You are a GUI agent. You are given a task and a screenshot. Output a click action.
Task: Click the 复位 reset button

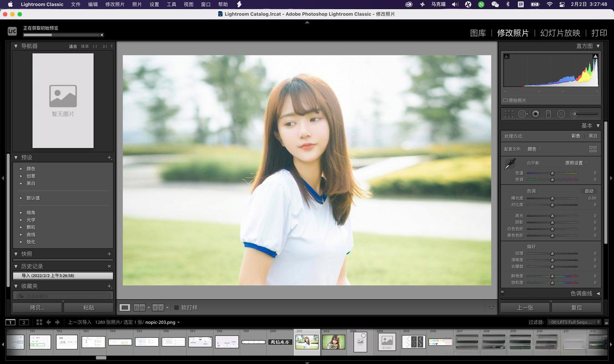tap(577, 308)
